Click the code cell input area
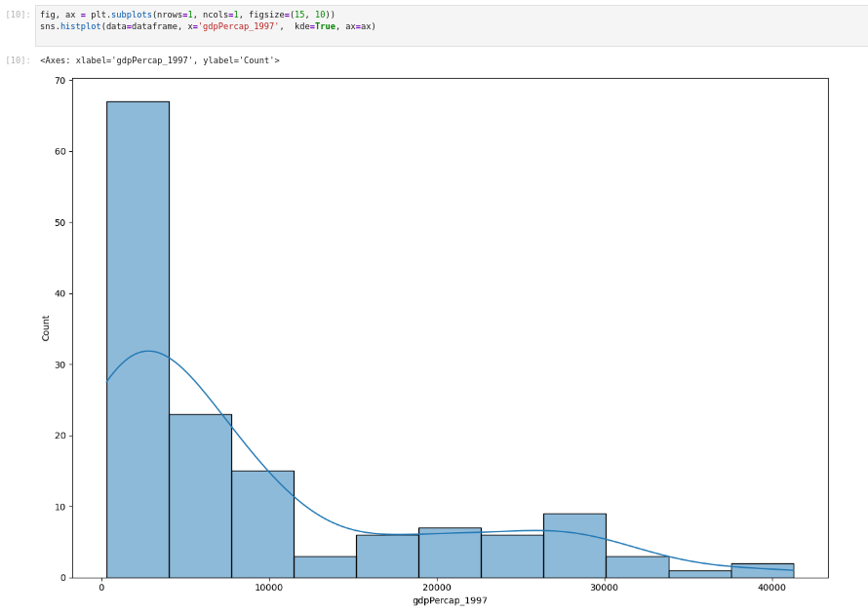868x613 pixels. pos(451,26)
